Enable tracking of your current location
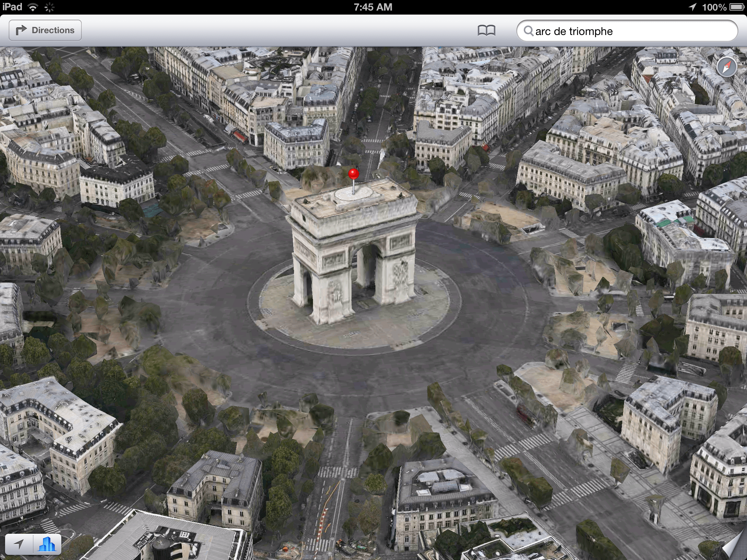The width and height of the screenshot is (747, 560). pos(18,543)
